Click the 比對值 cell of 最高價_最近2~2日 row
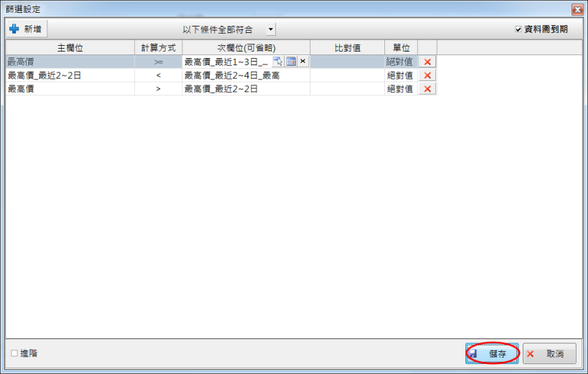This screenshot has width=588, height=374. point(347,75)
